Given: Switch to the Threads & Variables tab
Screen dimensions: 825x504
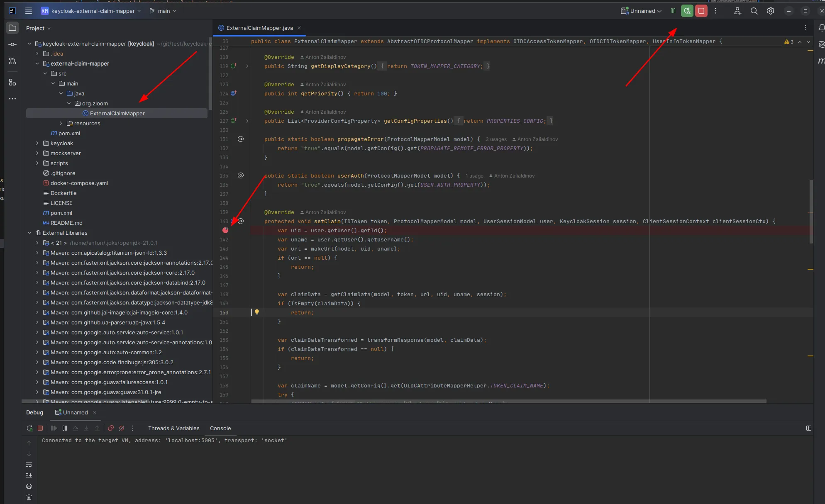Looking at the screenshot, I should pyautogui.click(x=173, y=428).
